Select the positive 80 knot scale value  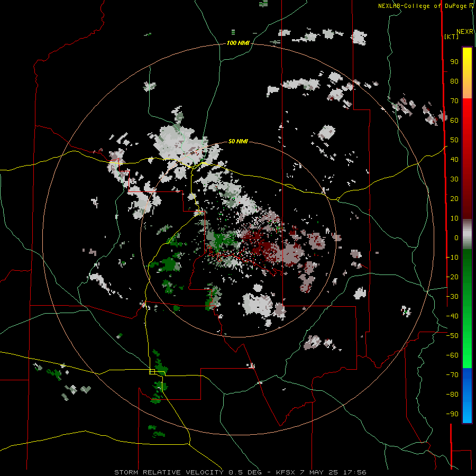[454, 81]
